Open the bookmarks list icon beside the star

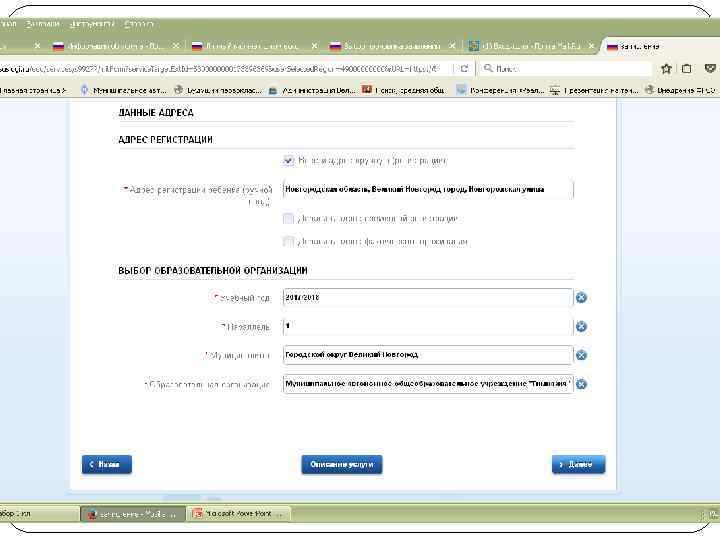686,68
